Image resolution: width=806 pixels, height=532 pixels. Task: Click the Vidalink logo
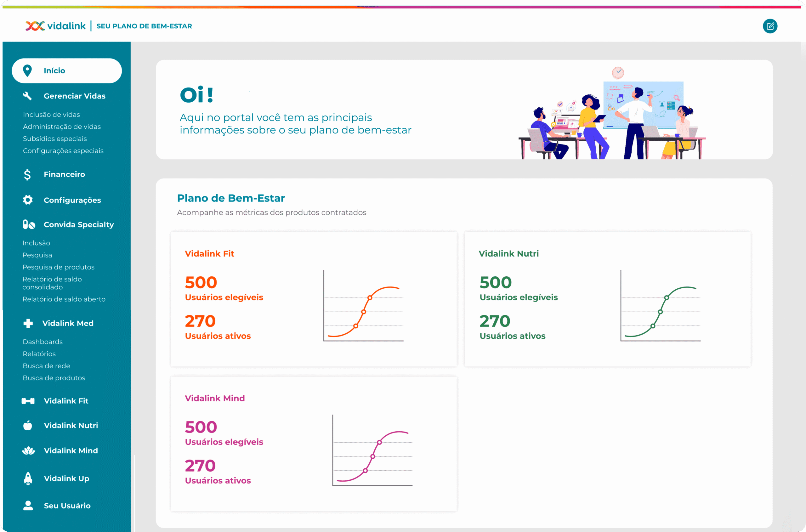click(56, 26)
